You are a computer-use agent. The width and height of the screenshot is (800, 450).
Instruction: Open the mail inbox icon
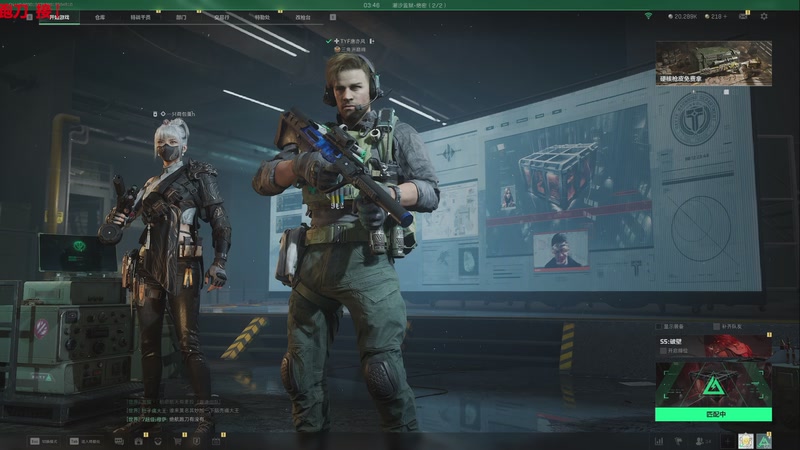pos(743,16)
